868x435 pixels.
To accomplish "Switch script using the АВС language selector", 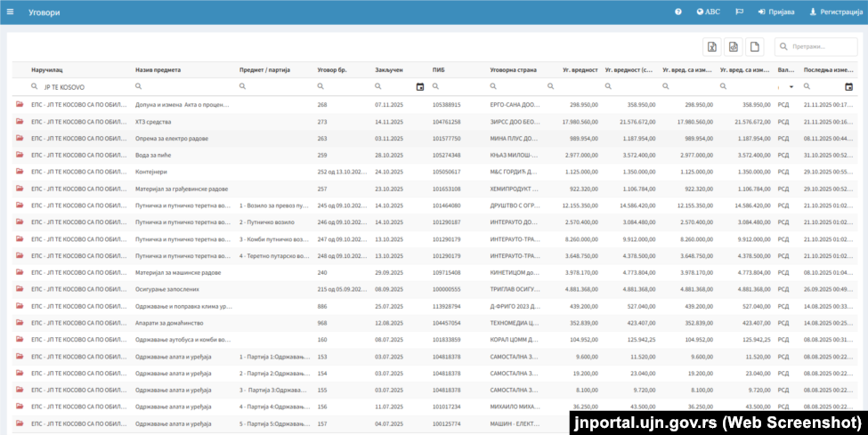I will pos(709,12).
